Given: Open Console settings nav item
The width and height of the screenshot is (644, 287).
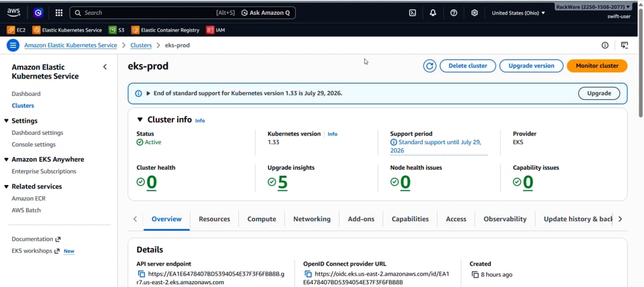Looking at the screenshot, I should click(34, 145).
